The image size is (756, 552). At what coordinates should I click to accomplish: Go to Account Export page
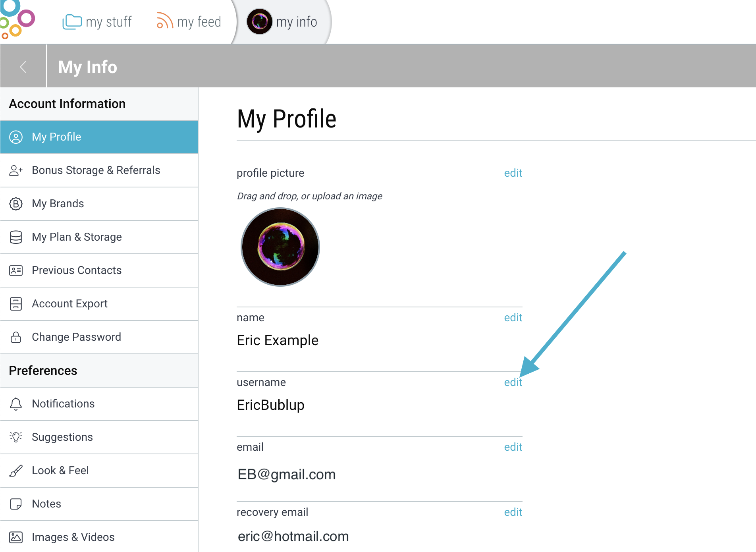pyautogui.click(x=99, y=304)
